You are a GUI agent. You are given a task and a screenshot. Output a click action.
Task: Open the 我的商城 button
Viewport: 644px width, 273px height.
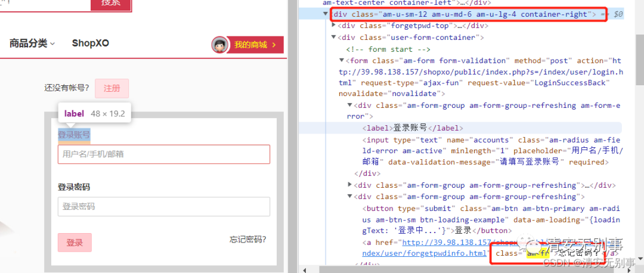256,45
